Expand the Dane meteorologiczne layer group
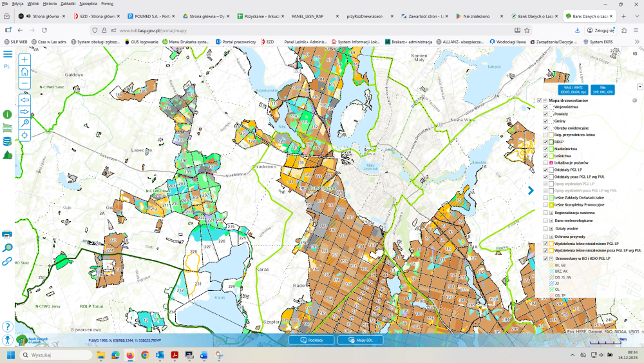 click(552, 220)
